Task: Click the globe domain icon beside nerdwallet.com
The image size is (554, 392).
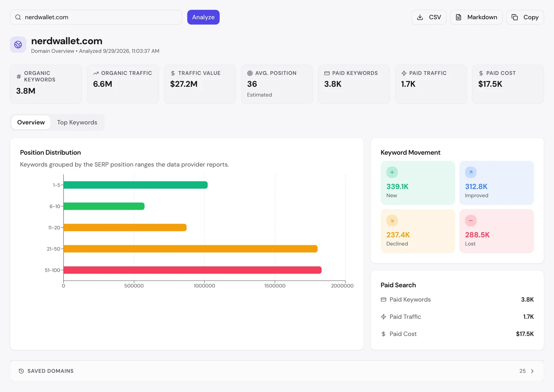Action: click(18, 45)
